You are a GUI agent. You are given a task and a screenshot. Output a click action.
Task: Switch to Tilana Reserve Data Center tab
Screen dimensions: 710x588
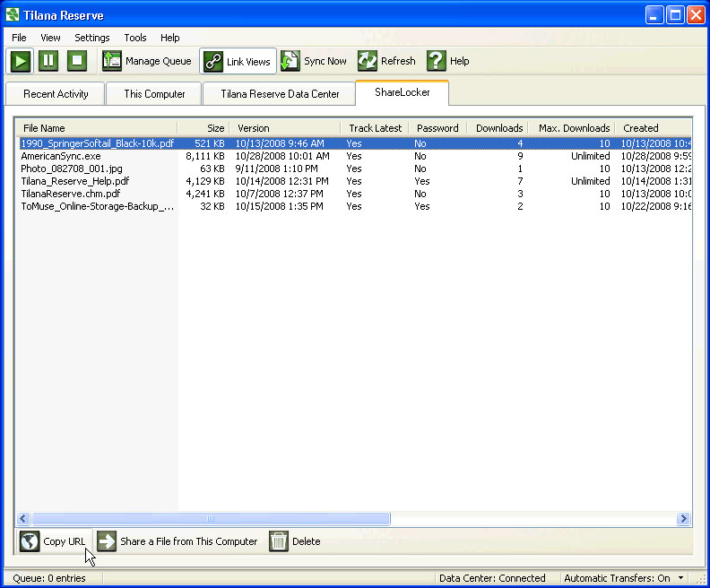(x=280, y=94)
